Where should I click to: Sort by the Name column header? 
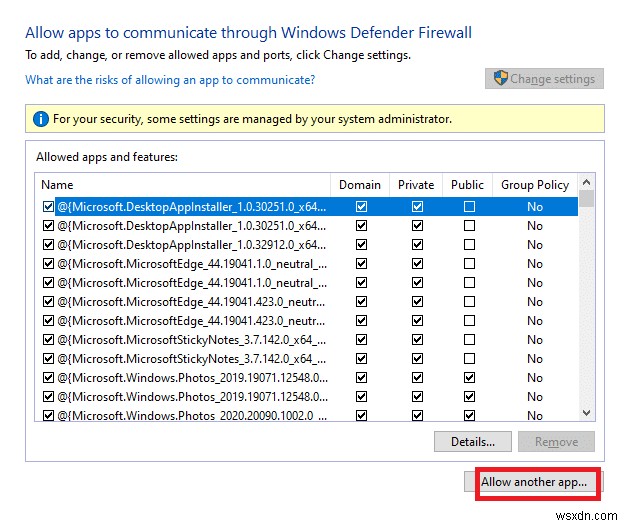(183, 185)
